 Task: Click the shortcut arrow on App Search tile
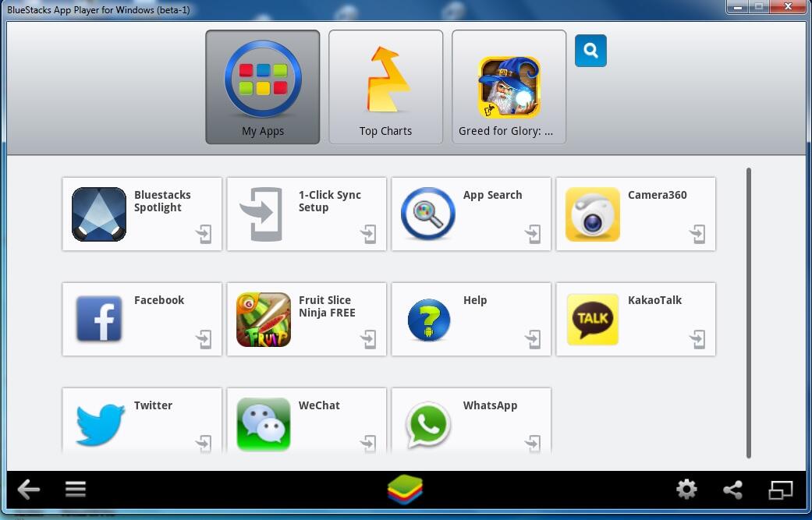click(x=534, y=234)
